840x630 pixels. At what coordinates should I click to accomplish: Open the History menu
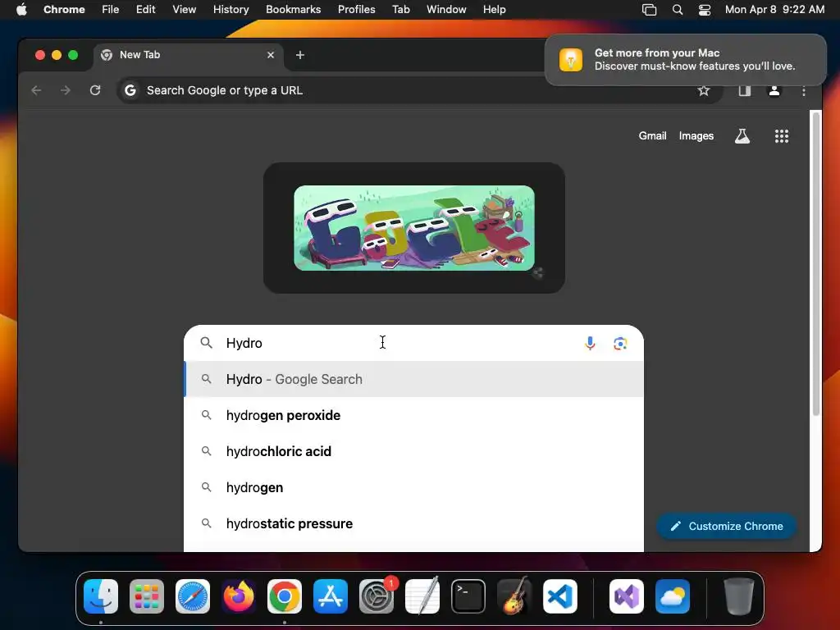[x=231, y=10]
